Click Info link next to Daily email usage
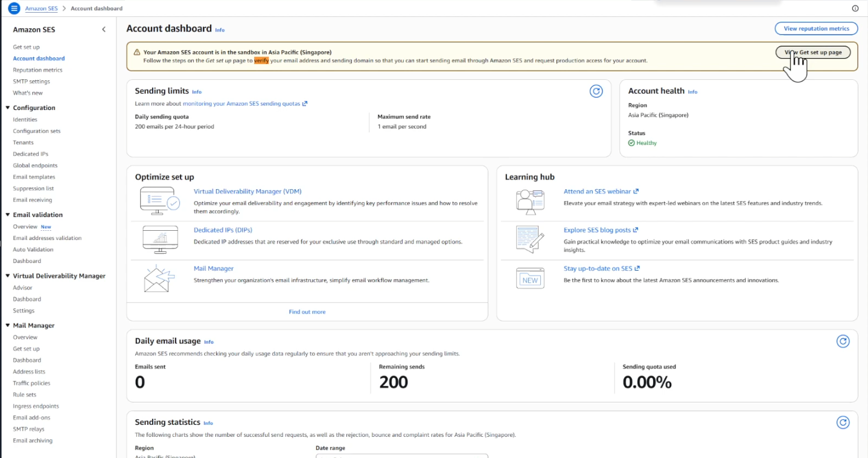 click(209, 342)
